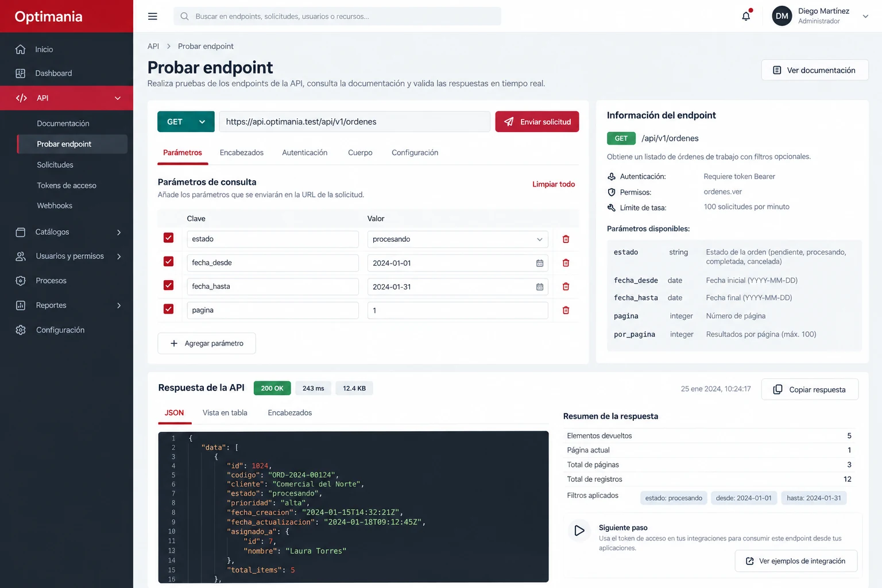Open Webhooks in sidebar
Image resolution: width=882 pixels, height=588 pixels.
[55, 206]
